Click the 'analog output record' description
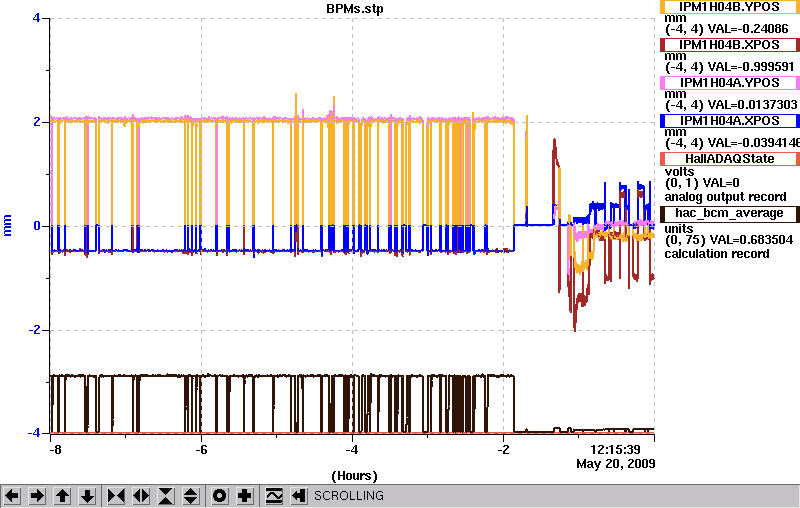 (726, 197)
